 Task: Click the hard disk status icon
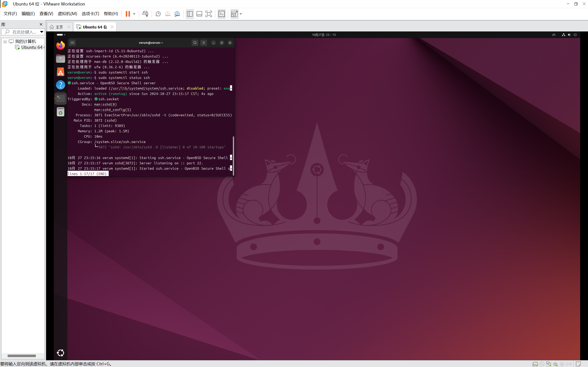535,364
